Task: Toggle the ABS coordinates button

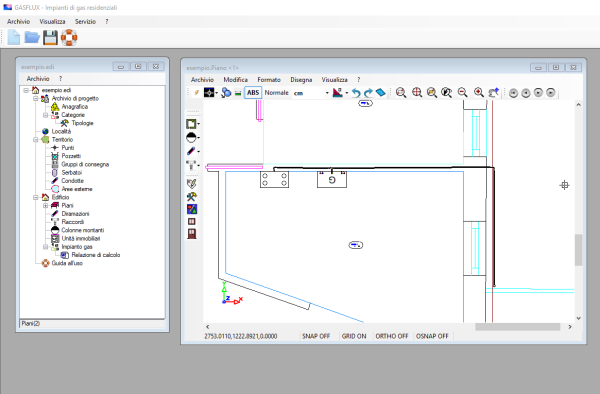Action: (x=253, y=93)
